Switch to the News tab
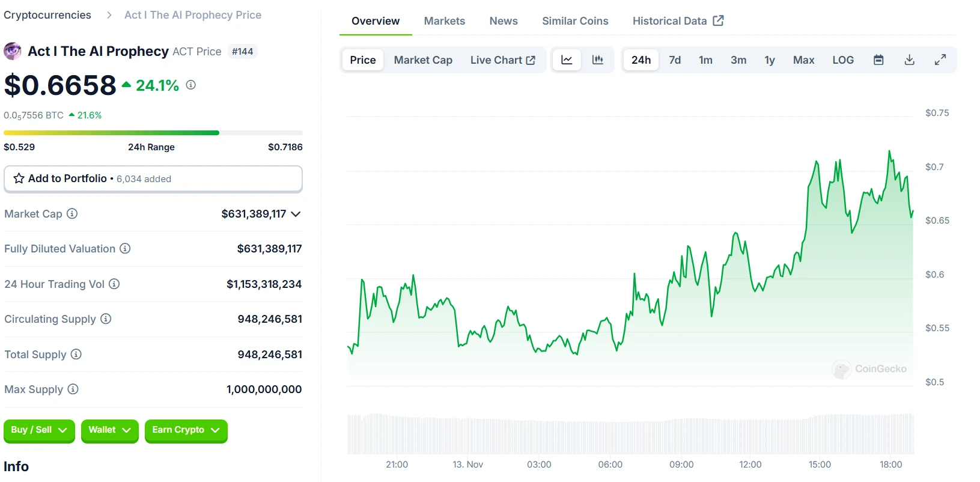The image size is (980, 482). pos(504,21)
